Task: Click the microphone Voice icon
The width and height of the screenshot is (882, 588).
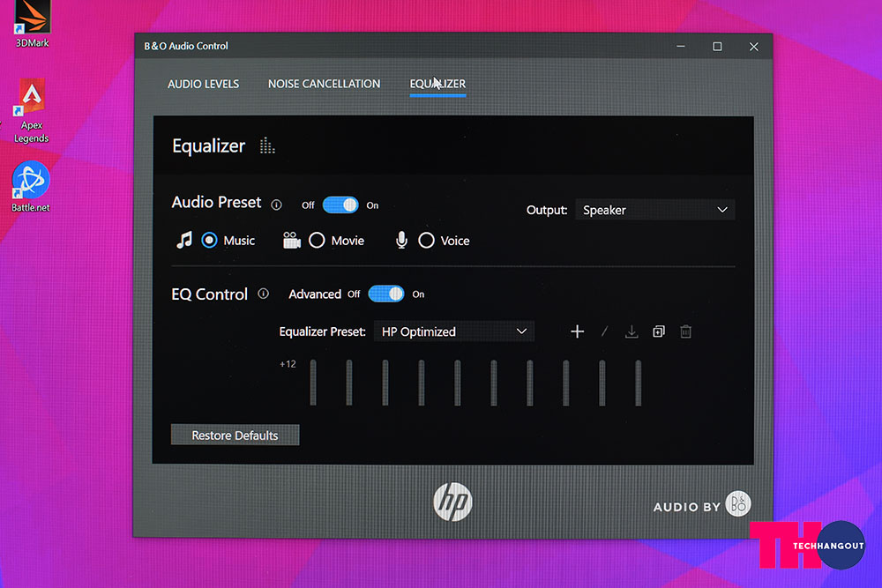Action: point(401,240)
